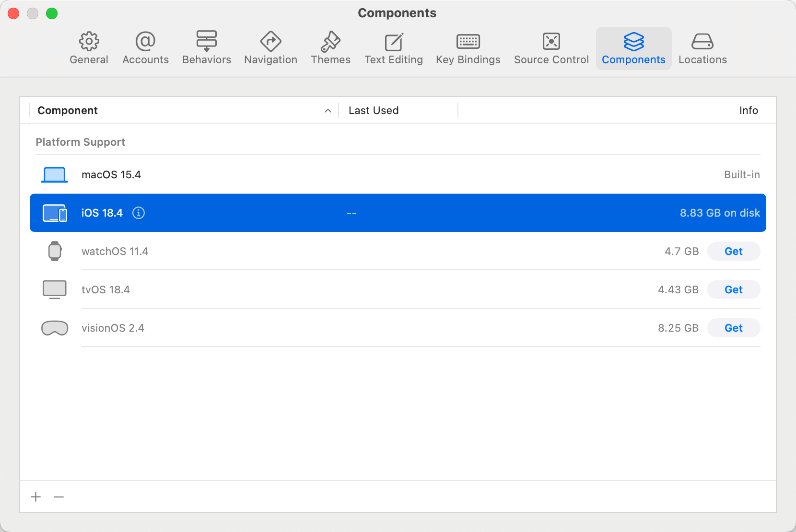Open Key Bindings preferences
The image size is (796, 532).
(x=468, y=48)
